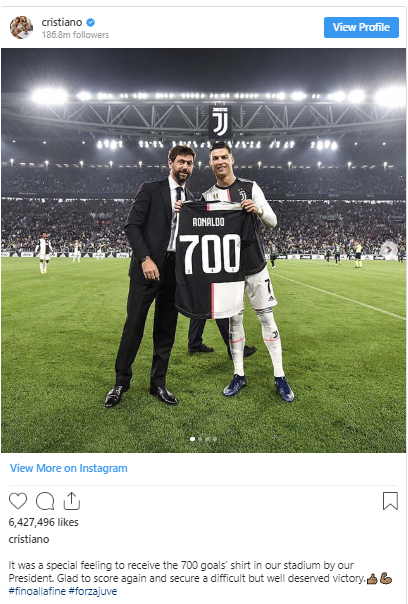Viewport: 408px width, 604px height.
Task: Open the View More on Instagram link
Action: coord(69,468)
